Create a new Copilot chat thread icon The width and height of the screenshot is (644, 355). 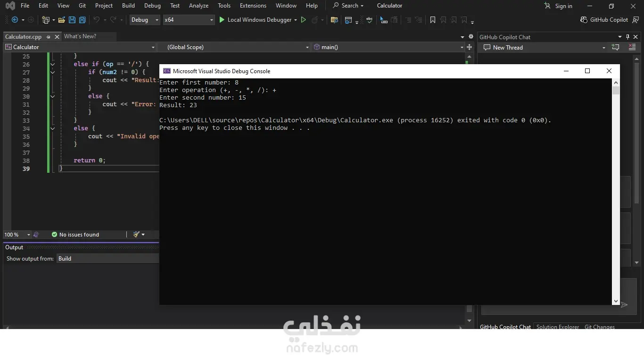click(x=615, y=47)
